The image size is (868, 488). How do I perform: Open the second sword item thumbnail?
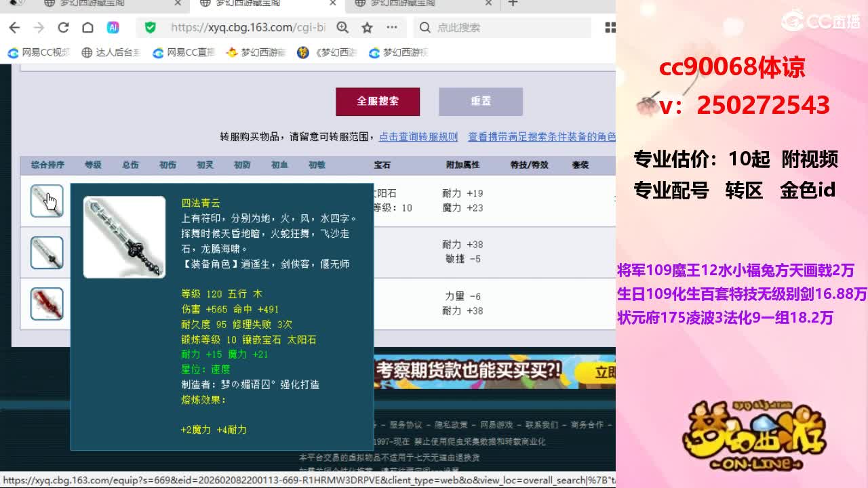click(47, 253)
